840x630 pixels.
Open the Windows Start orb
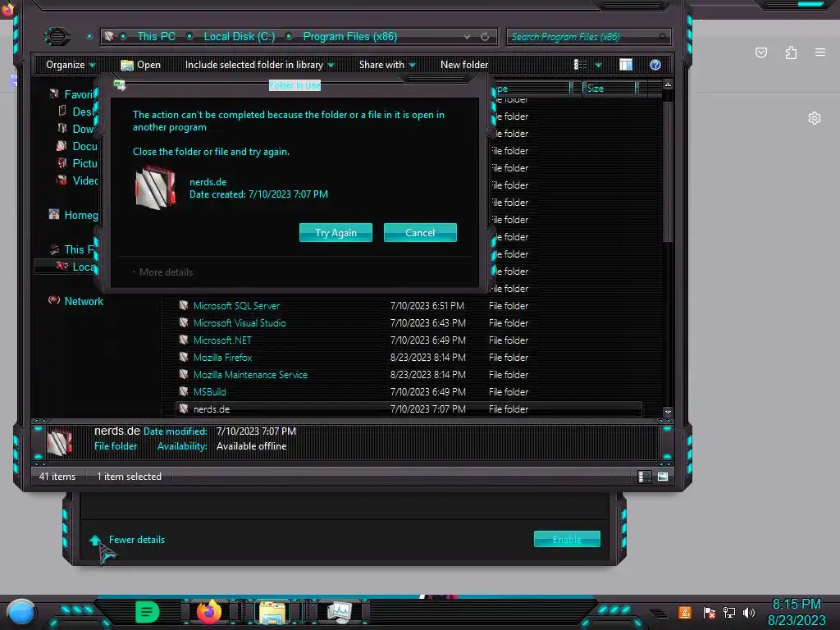pyautogui.click(x=21, y=613)
